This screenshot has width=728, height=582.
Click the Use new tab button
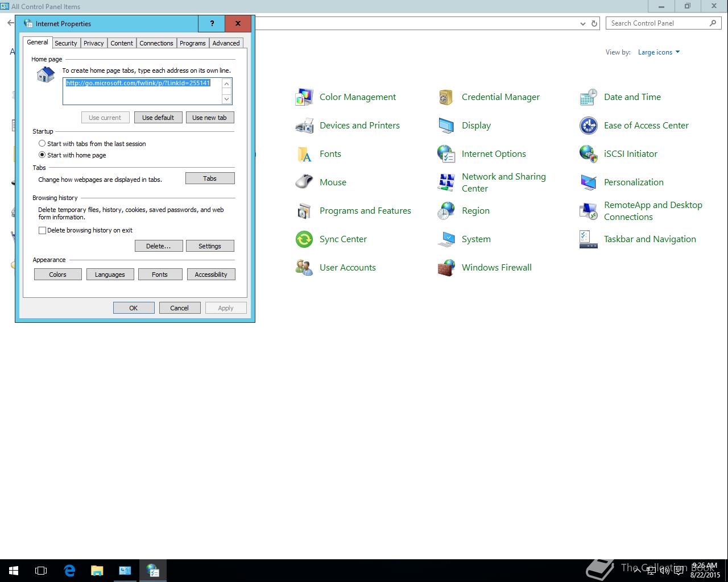(209, 118)
